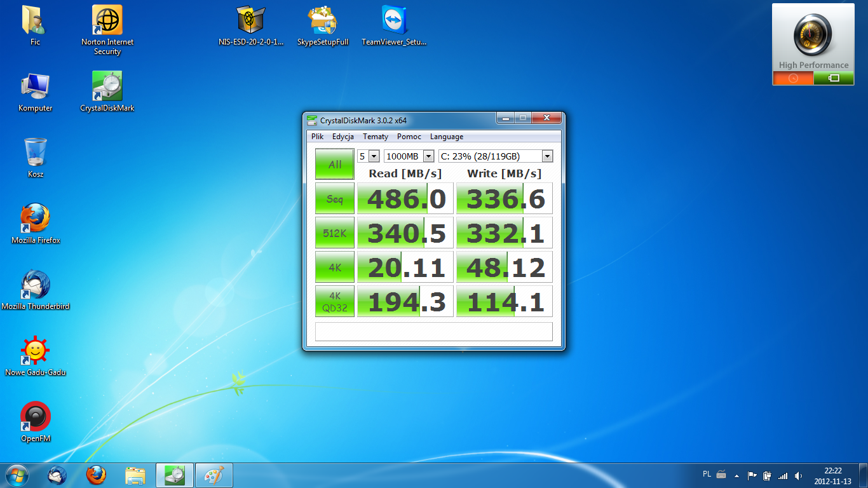Select the green battery power mode

[x=834, y=78]
